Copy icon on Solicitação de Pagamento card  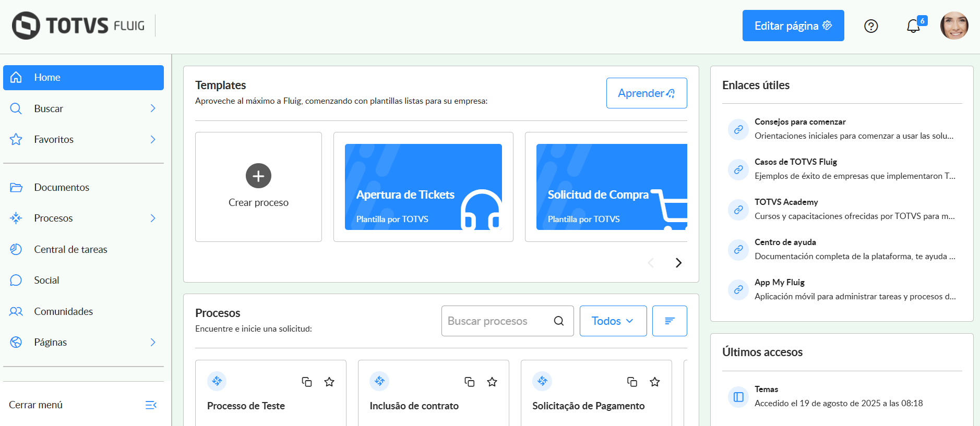(632, 382)
